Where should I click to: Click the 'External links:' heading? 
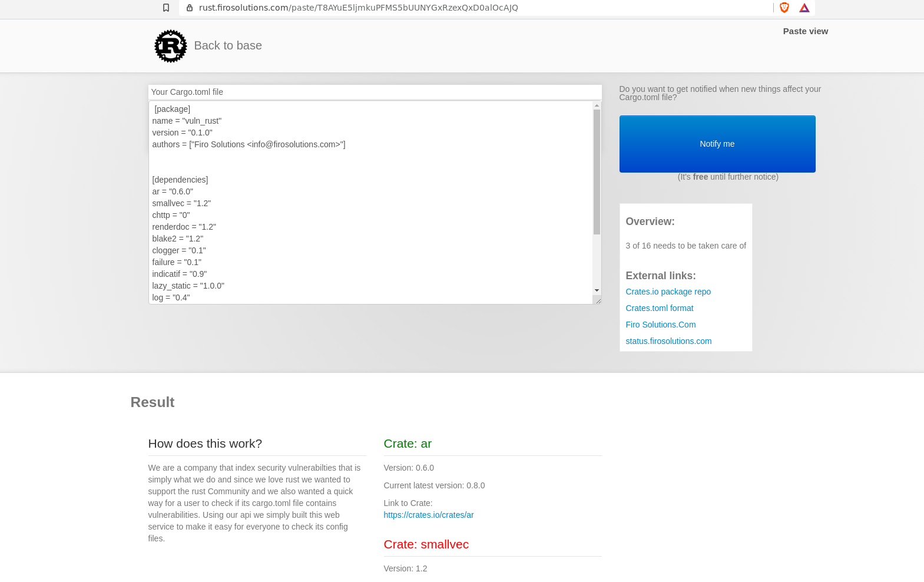click(x=661, y=276)
